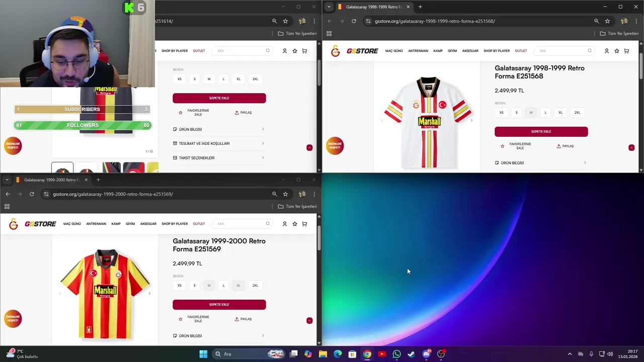The image size is (644, 362).
Task: Click SEPETE EKLE on 1999-2000 jersey
Action: pos(219,305)
